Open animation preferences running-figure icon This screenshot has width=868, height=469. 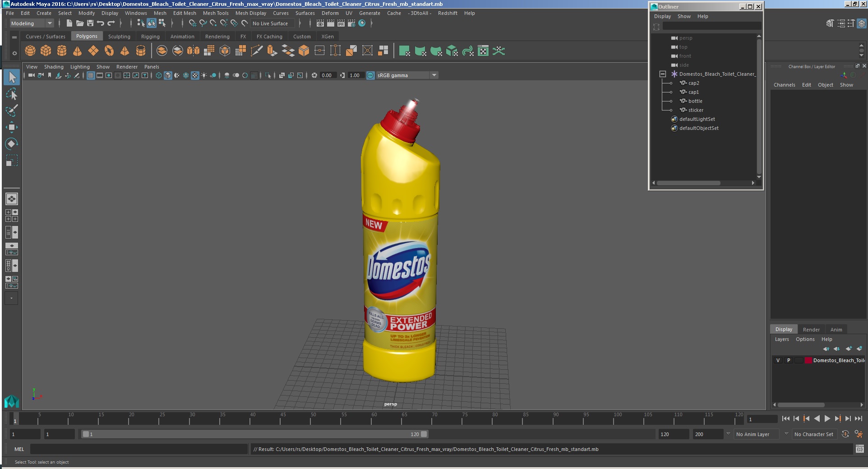859,434
